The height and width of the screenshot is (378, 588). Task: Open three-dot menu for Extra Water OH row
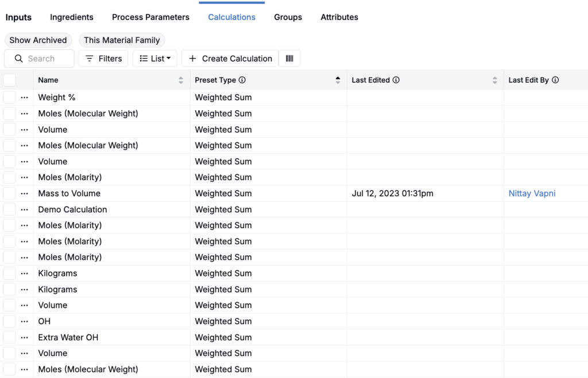(x=24, y=338)
